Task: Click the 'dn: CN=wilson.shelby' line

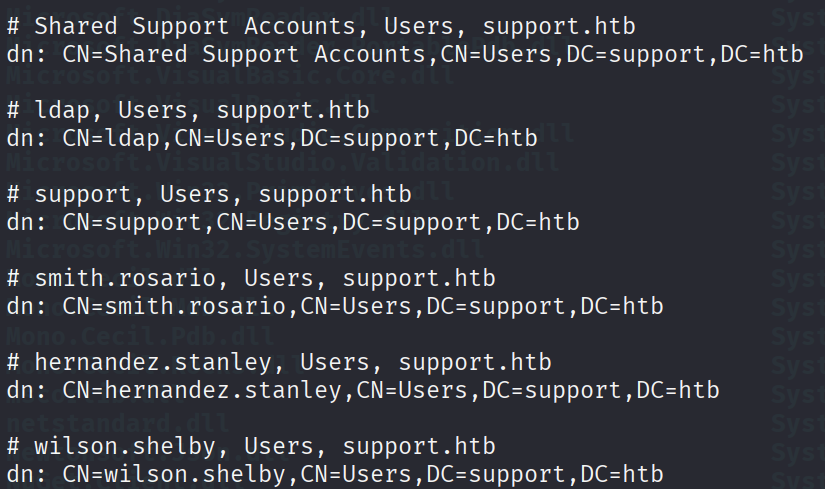Action: pos(335,475)
